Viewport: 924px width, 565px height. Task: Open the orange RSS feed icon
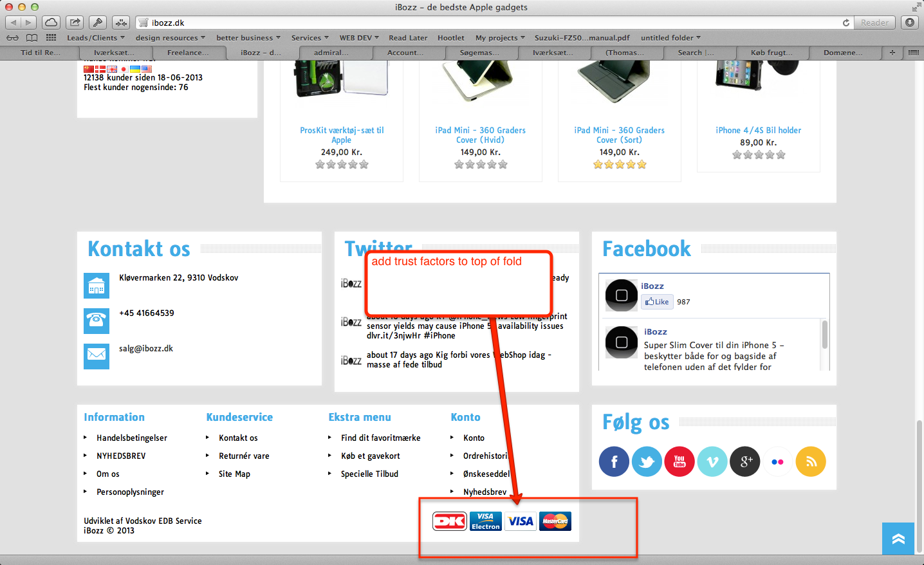point(811,461)
